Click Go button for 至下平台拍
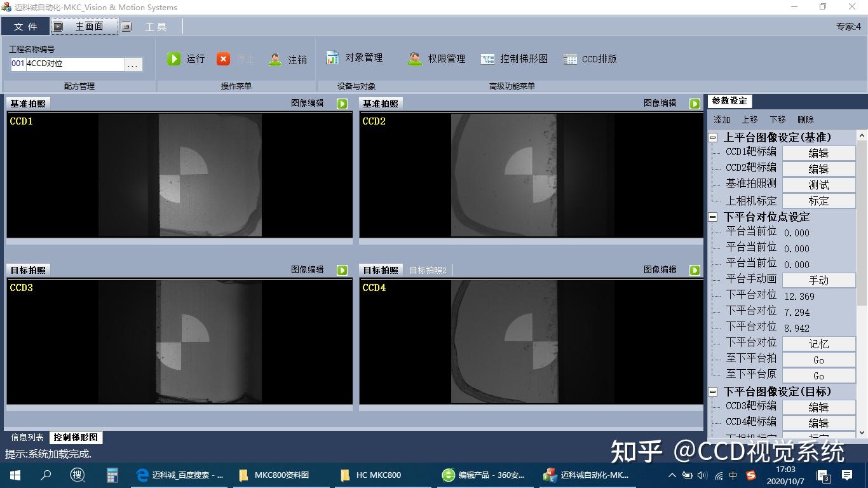868x488 pixels. pos(818,360)
